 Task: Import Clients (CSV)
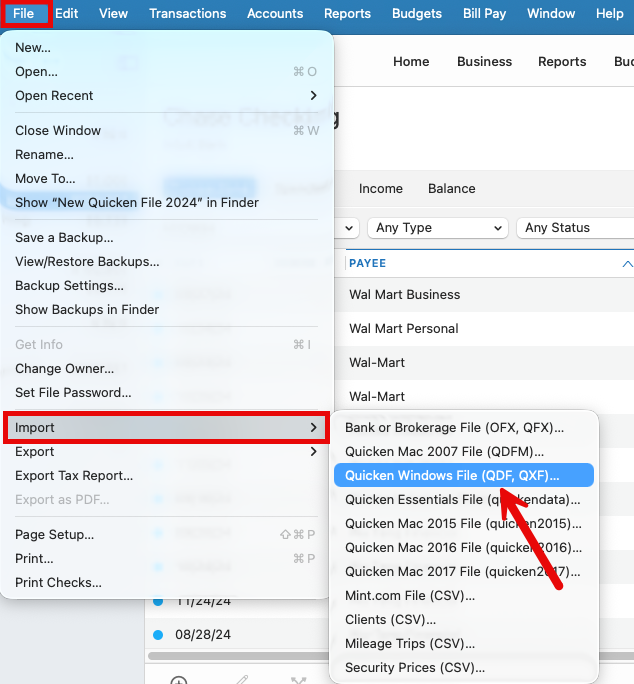click(464, 619)
